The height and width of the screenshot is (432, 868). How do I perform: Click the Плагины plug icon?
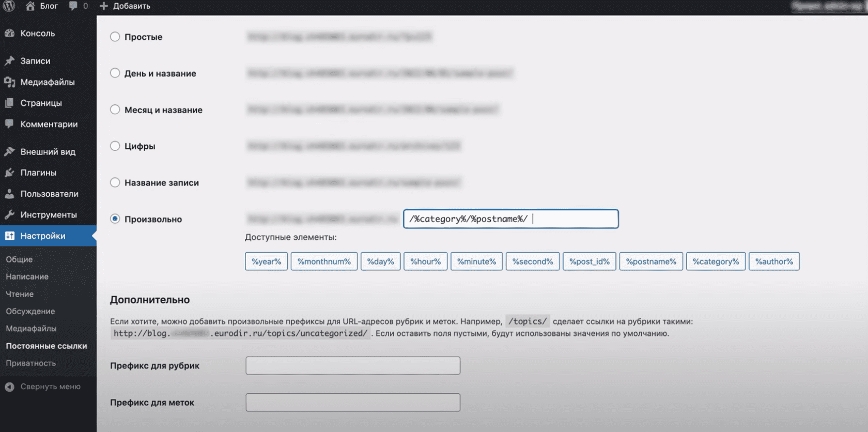(9, 173)
